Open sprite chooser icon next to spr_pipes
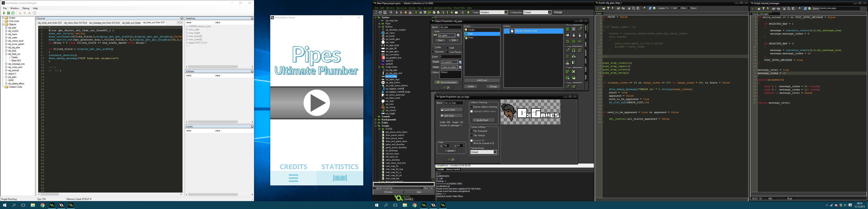 point(458,35)
